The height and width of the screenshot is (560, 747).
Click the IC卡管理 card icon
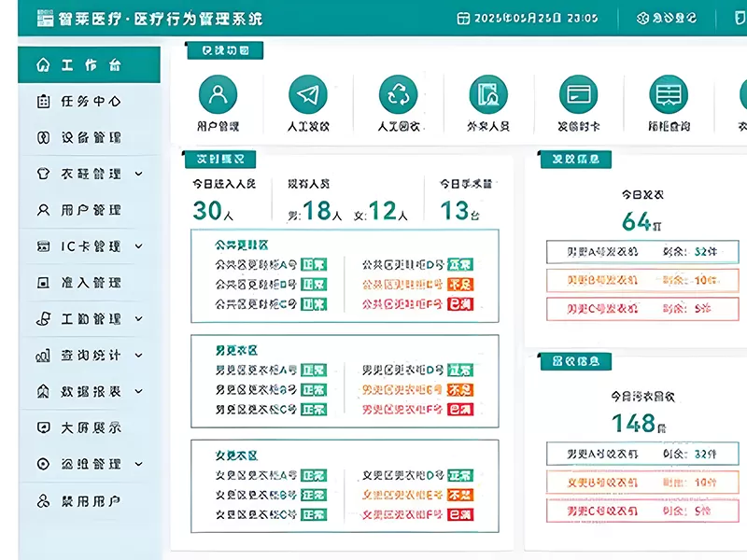point(43,246)
